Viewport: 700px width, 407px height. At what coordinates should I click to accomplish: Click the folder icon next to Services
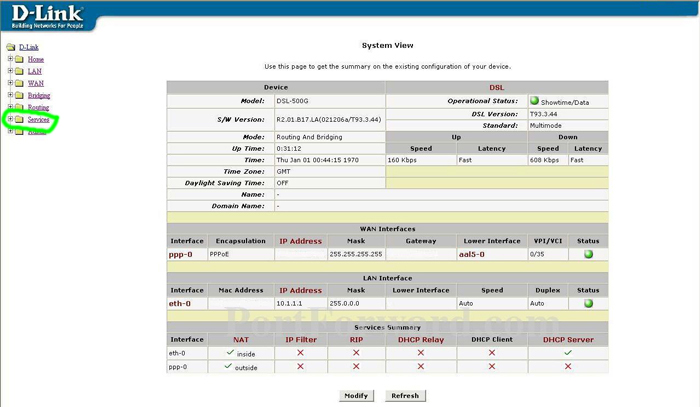[x=19, y=119]
